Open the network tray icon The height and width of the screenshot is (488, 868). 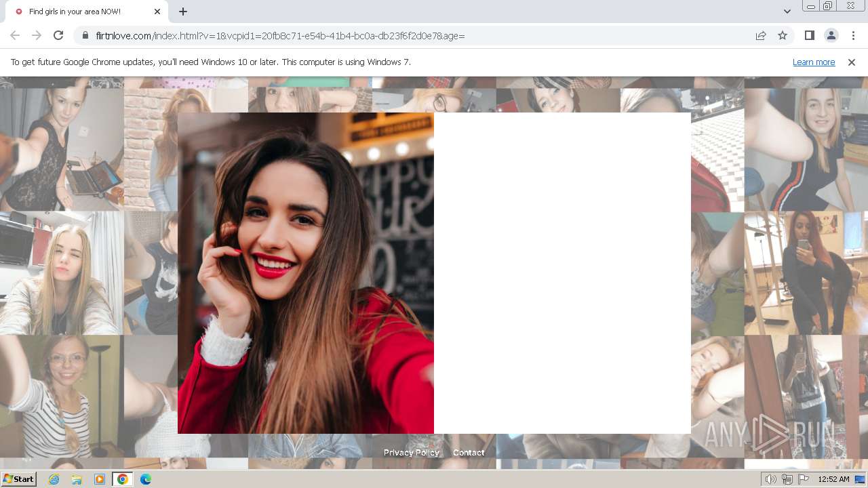click(x=787, y=479)
